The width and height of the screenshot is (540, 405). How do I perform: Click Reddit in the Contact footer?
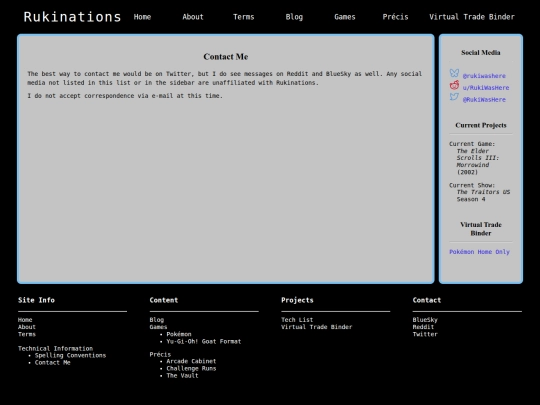(423, 327)
